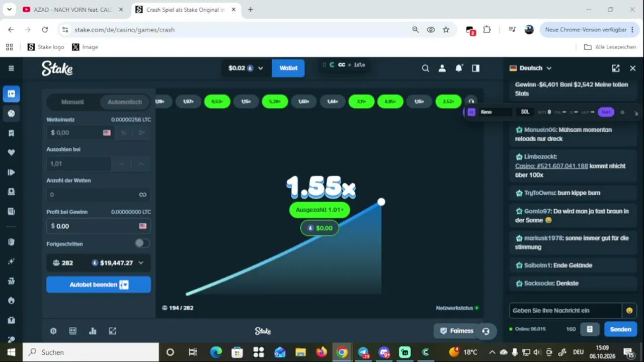Image resolution: width=644 pixels, height=362 pixels.
Task: Toggle the chat side panel icon
Action: 475,68
